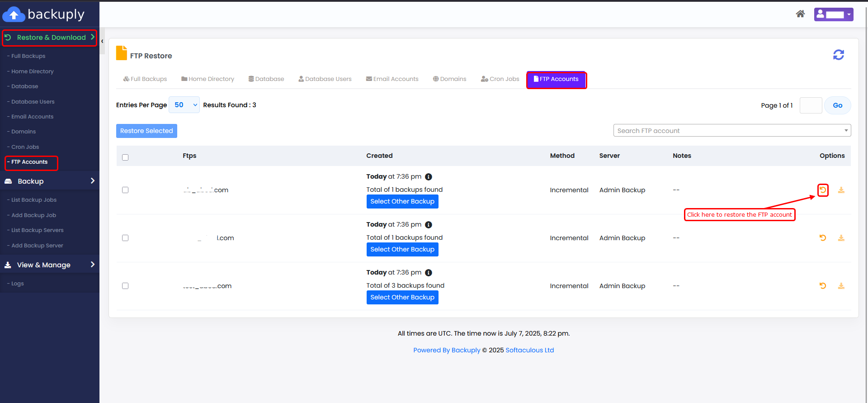Screen dimensions: 868x403
Task: Toggle the select-all checkbox in table header
Action: pos(125,157)
